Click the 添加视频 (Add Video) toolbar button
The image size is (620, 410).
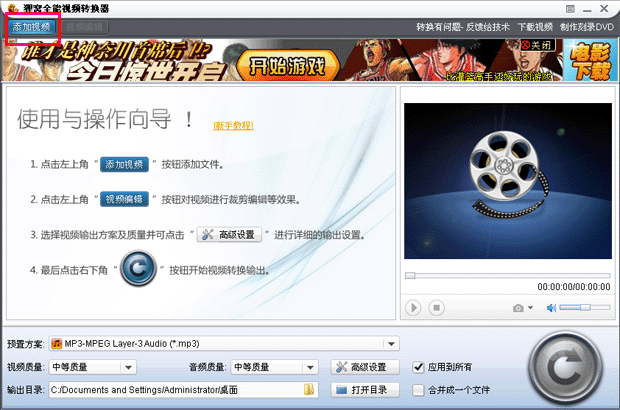(31, 26)
